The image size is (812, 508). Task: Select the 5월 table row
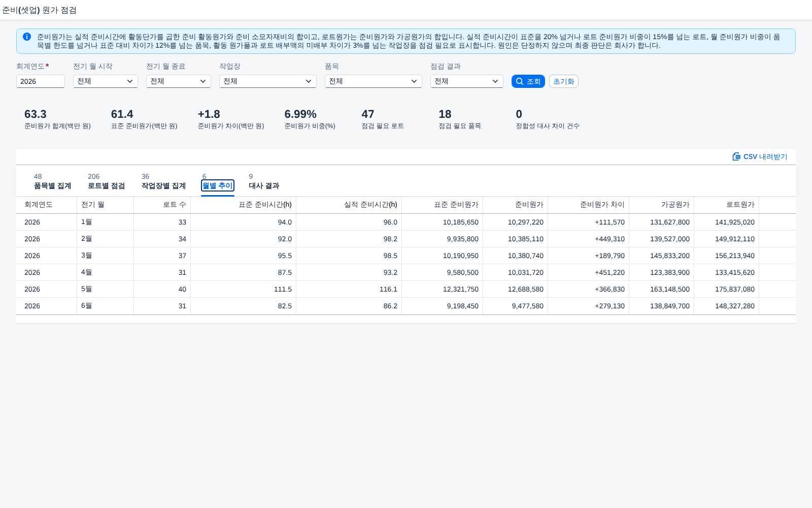click(406, 289)
